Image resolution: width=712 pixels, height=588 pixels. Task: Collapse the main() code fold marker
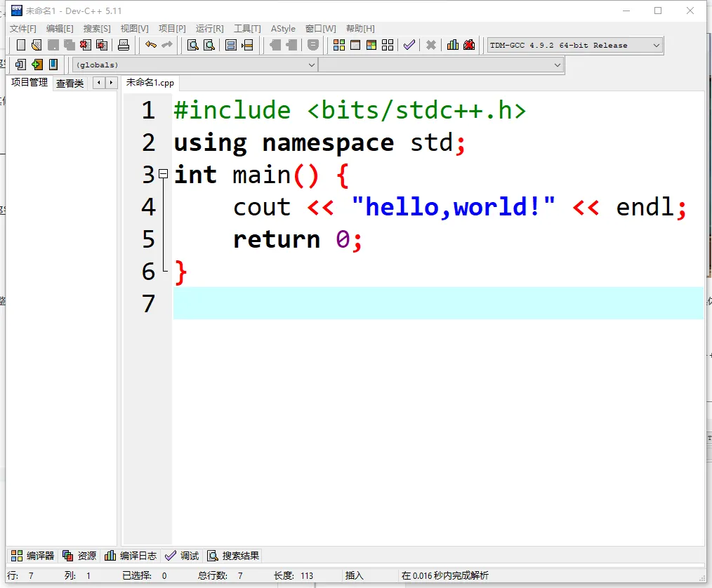tap(164, 174)
